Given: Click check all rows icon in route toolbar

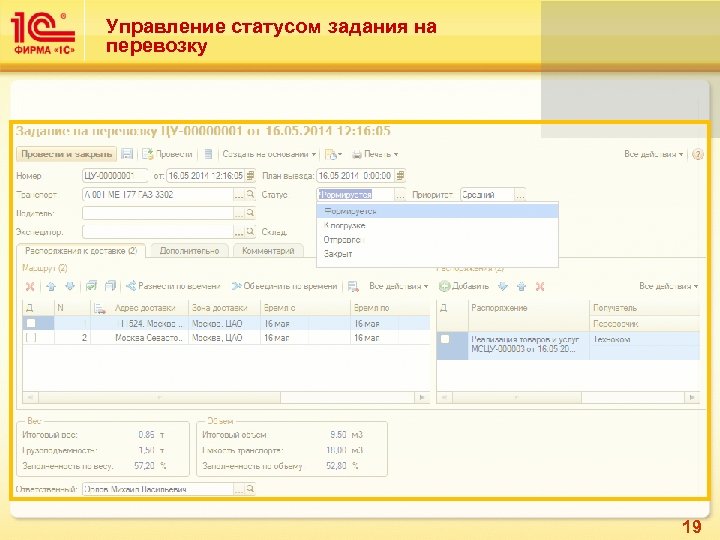Looking at the screenshot, I should point(91,286).
